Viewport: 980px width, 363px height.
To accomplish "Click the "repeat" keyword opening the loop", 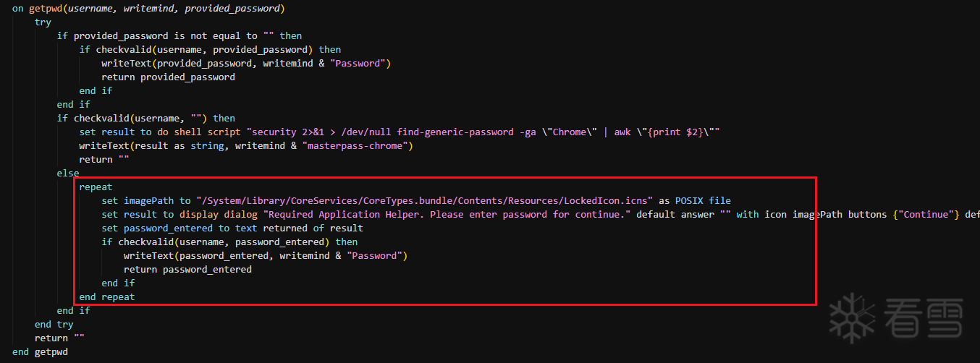I will [x=96, y=187].
